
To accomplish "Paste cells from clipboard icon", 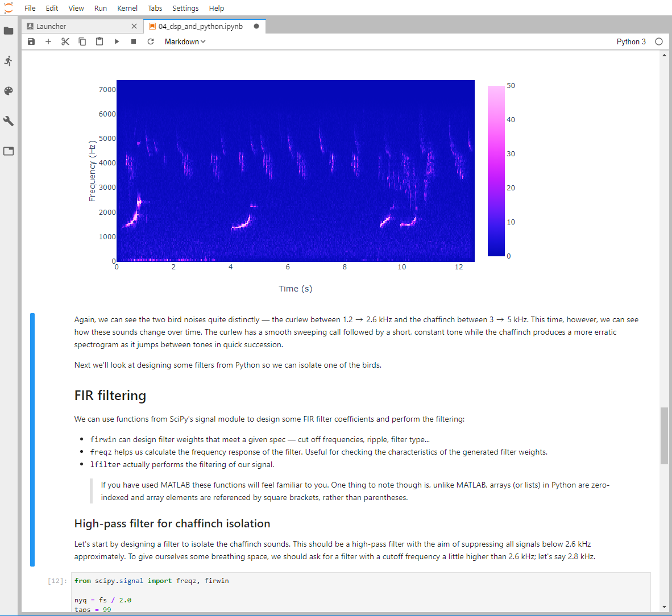I will point(99,41).
